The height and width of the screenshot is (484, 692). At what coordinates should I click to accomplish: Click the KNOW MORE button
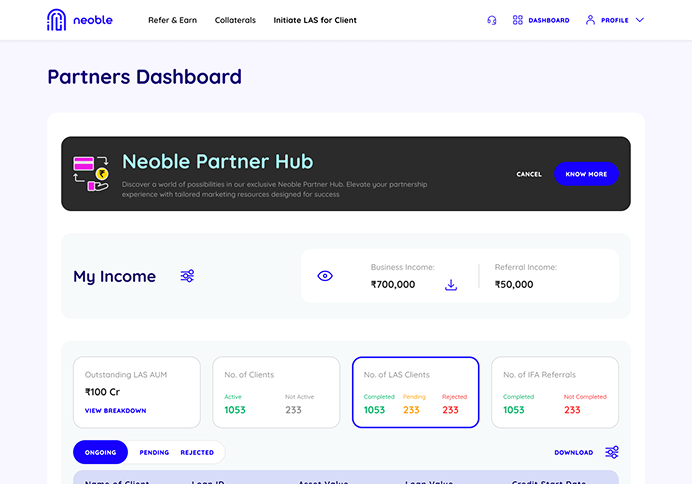[x=586, y=174]
